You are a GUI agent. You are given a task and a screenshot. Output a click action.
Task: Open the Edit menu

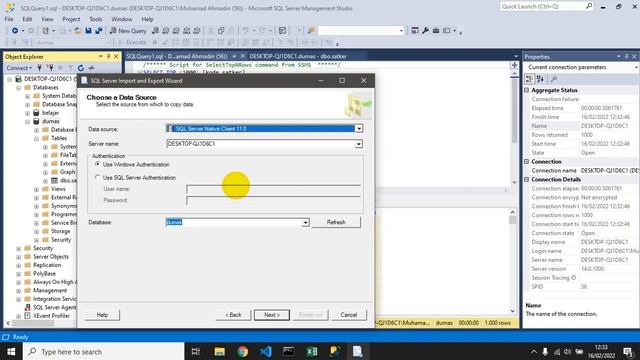click(27, 19)
